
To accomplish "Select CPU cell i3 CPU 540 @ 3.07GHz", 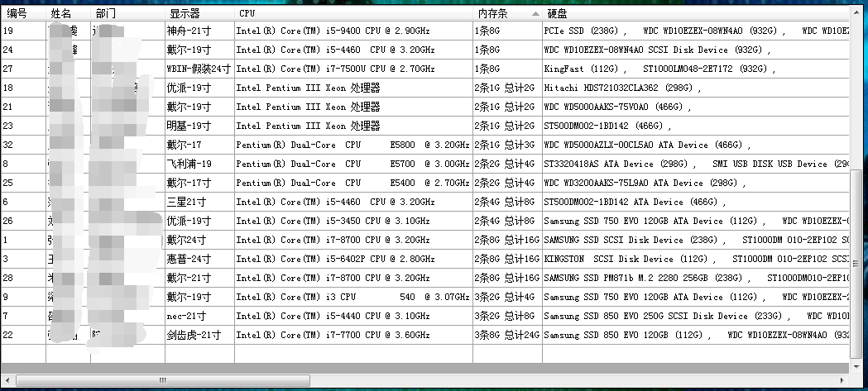I will (x=353, y=297).
